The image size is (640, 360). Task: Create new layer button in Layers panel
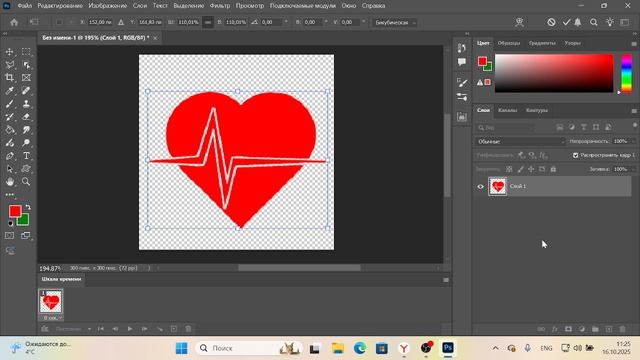coord(609,329)
